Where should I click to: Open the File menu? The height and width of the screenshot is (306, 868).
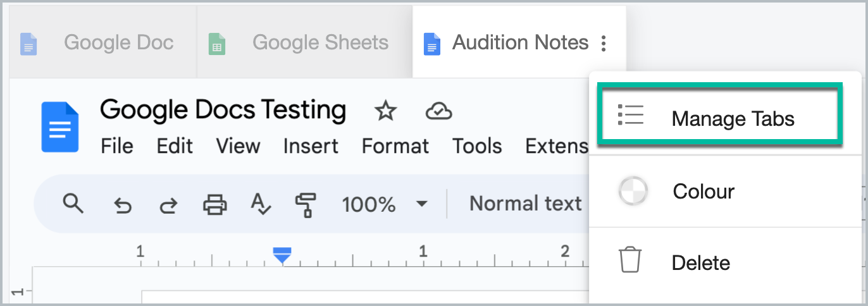pos(117,146)
